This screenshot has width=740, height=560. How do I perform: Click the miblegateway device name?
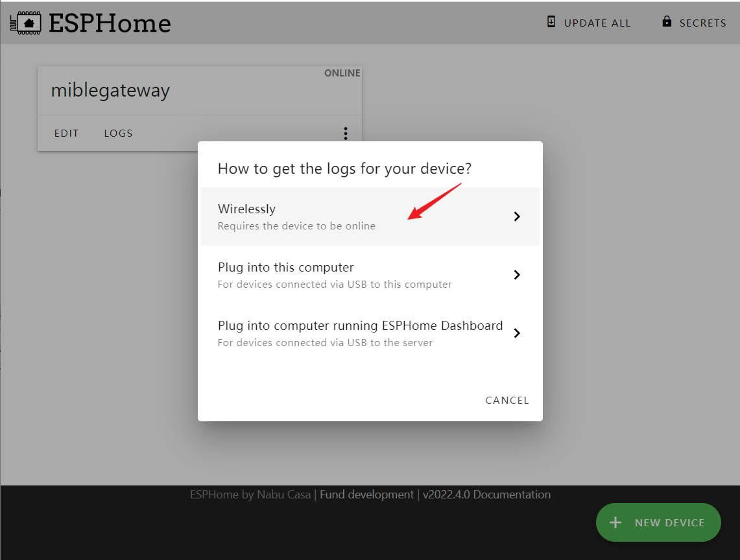(x=110, y=90)
